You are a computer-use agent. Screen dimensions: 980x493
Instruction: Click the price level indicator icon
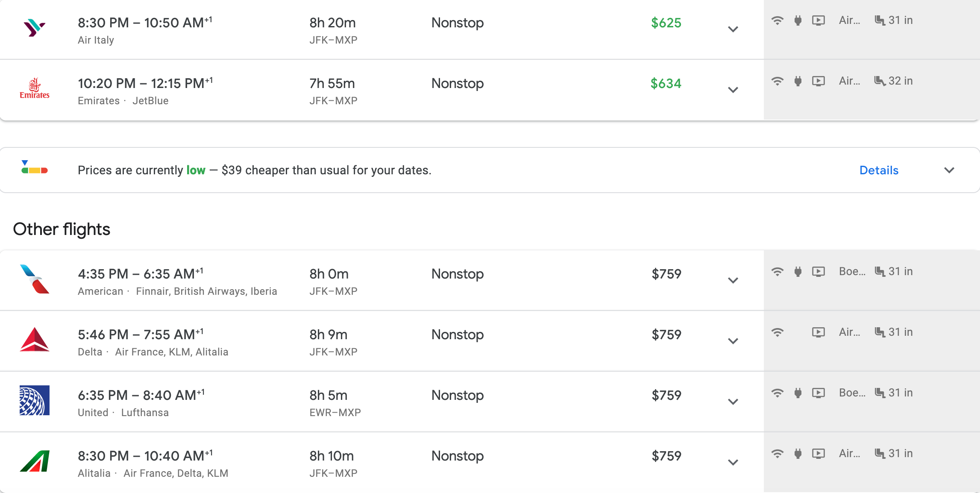35,168
